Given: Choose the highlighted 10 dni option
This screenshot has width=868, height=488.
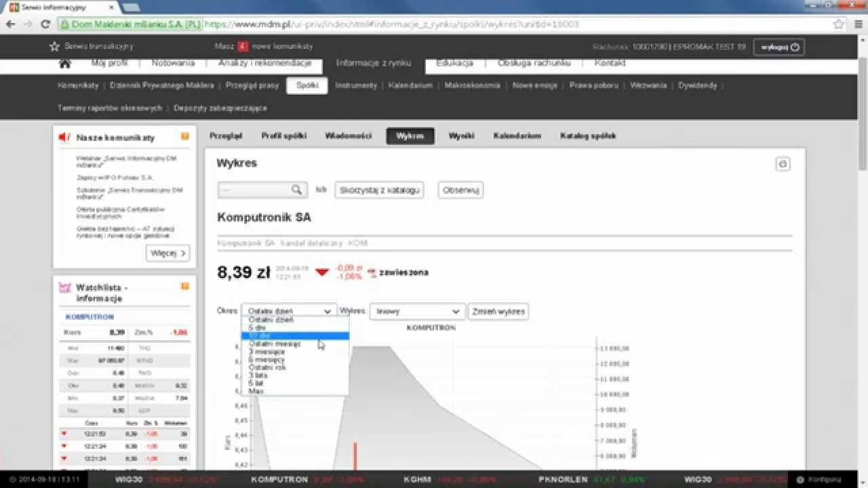Looking at the screenshot, I should [x=296, y=336].
